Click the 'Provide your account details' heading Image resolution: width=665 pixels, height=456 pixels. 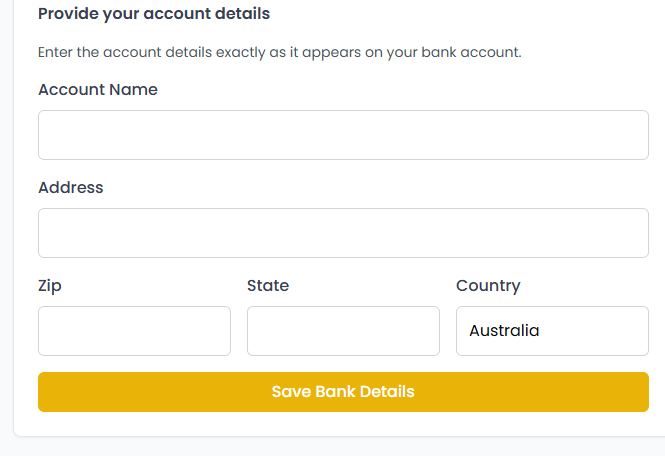(154, 15)
